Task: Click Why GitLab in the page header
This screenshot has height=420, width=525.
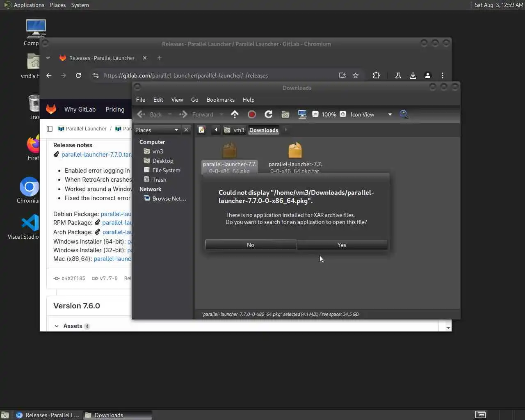Action: (x=80, y=110)
